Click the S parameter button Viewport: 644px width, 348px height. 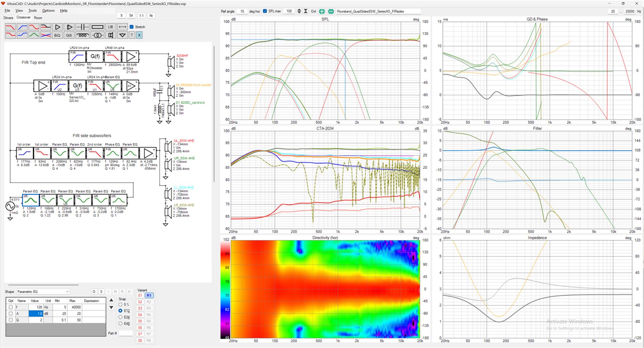coord(101,291)
